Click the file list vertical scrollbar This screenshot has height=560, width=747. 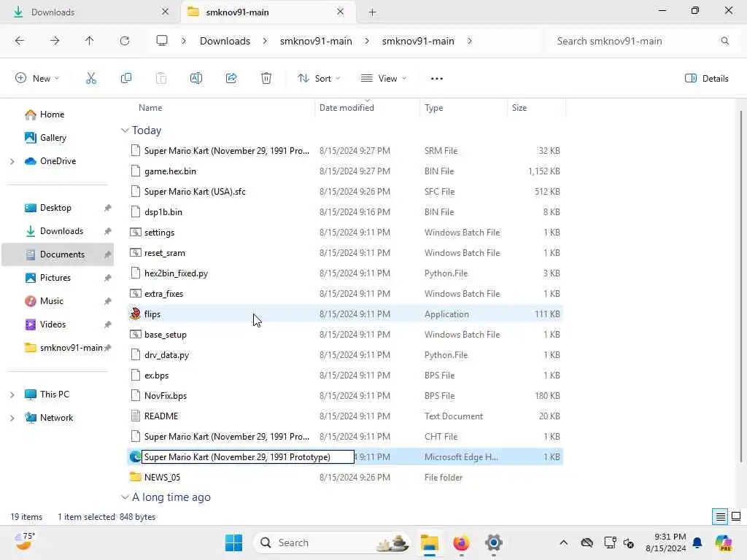pyautogui.click(x=741, y=286)
